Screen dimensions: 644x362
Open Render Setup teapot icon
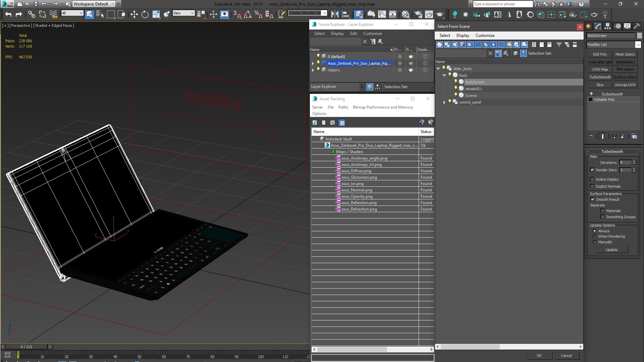(x=418, y=14)
